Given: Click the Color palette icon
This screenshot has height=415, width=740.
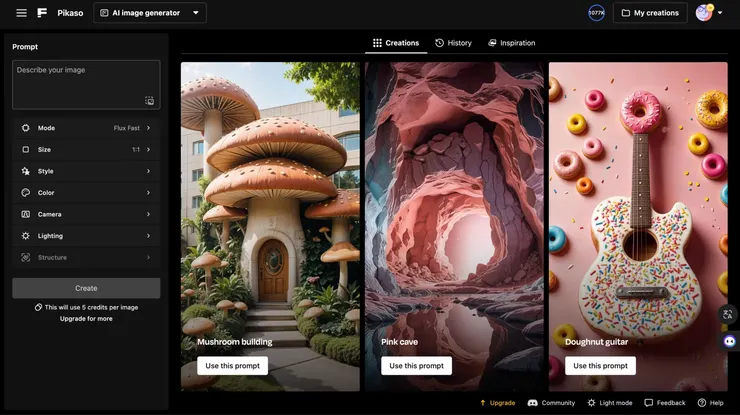Looking at the screenshot, I should (25, 193).
